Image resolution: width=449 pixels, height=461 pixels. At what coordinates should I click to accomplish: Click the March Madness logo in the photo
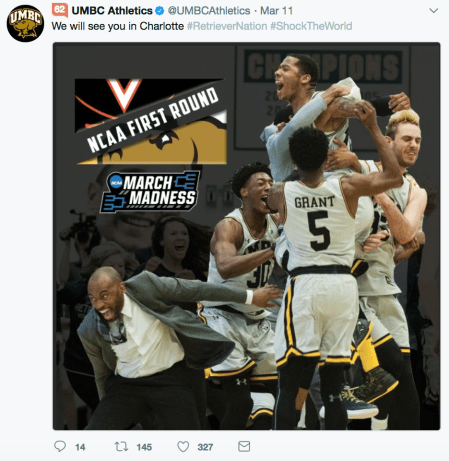[150, 192]
